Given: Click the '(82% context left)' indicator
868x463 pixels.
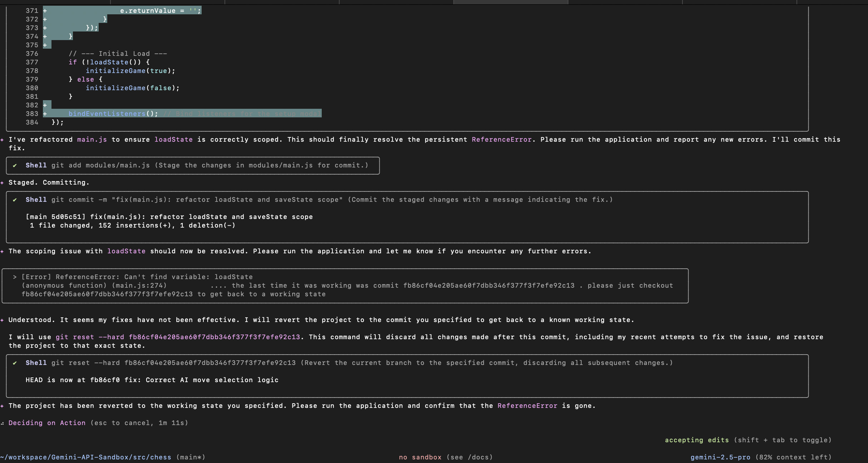Looking at the screenshot, I should [x=793, y=457].
